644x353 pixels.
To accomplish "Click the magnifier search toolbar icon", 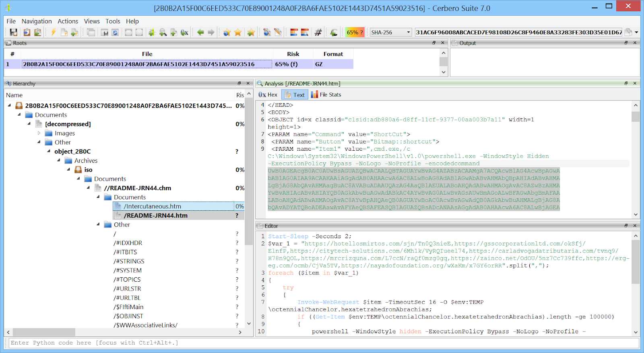I will (x=163, y=32).
